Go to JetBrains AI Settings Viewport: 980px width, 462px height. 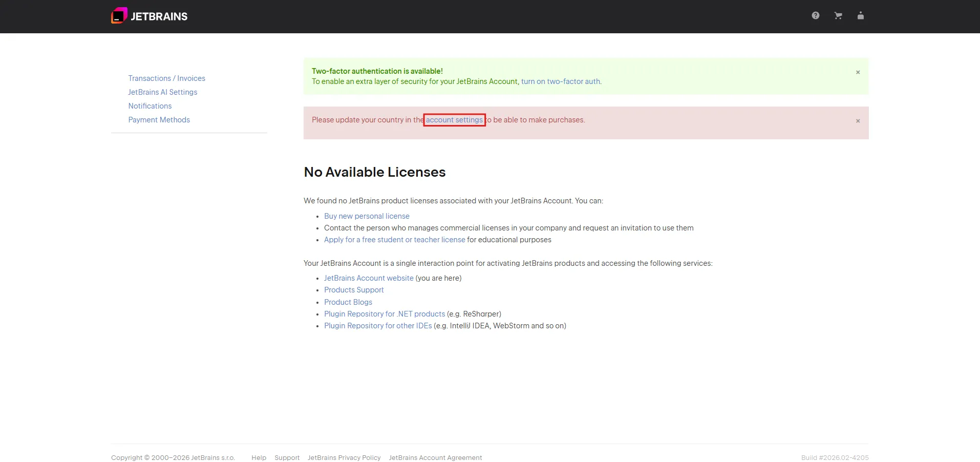point(162,92)
